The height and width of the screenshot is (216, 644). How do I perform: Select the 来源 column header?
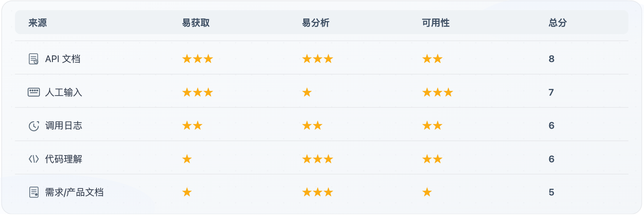[x=38, y=23]
